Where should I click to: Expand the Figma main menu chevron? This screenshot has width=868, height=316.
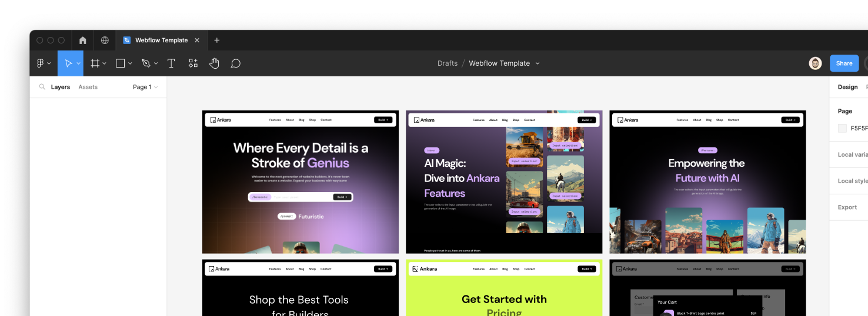(49, 63)
